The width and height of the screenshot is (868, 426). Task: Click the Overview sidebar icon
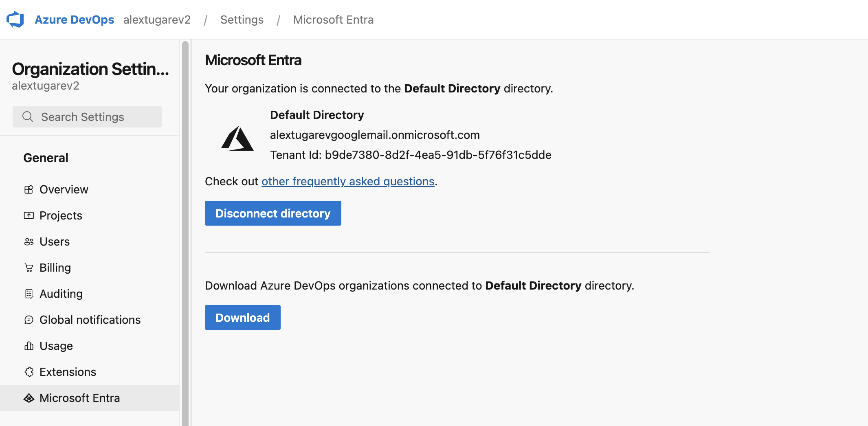[29, 190]
